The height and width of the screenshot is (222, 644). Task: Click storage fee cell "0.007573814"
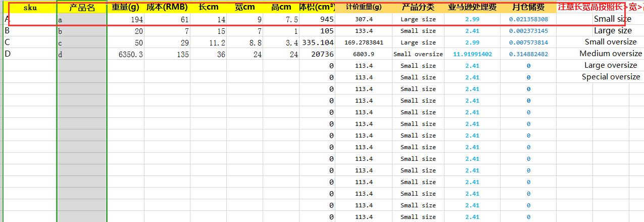tap(528, 43)
